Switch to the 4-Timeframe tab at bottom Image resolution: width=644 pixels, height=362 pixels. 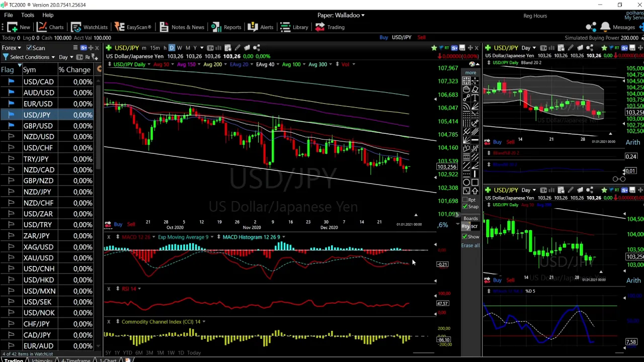click(x=76, y=360)
